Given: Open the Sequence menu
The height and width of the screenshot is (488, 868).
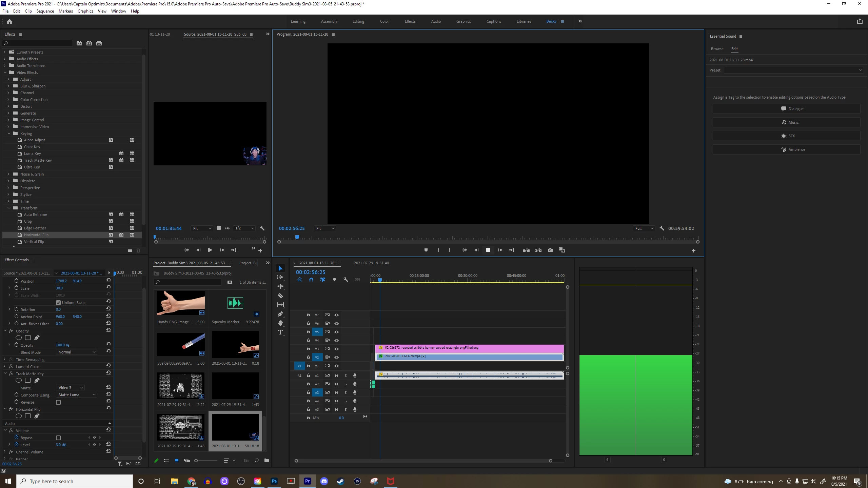Looking at the screenshot, I should [45, 11].
